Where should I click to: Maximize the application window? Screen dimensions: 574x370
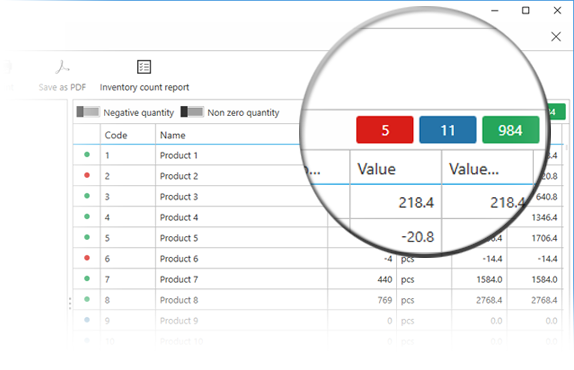tap(525, 10)
